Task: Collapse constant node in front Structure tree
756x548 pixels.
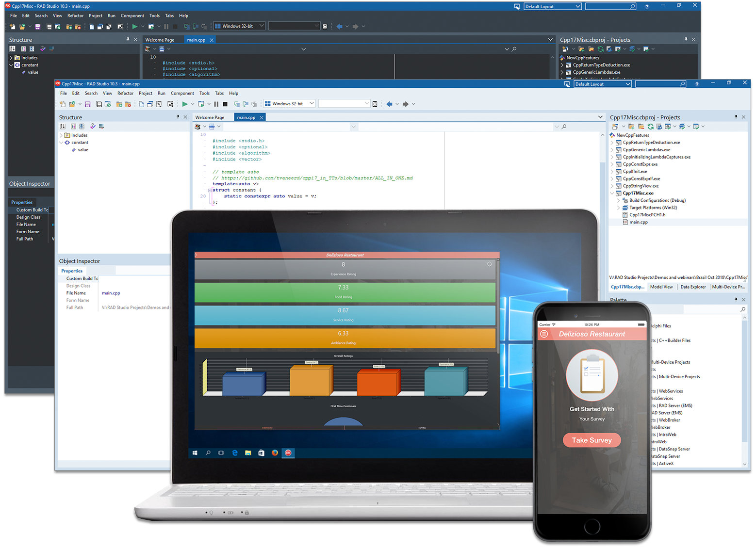Action: [x=61, y=143]
